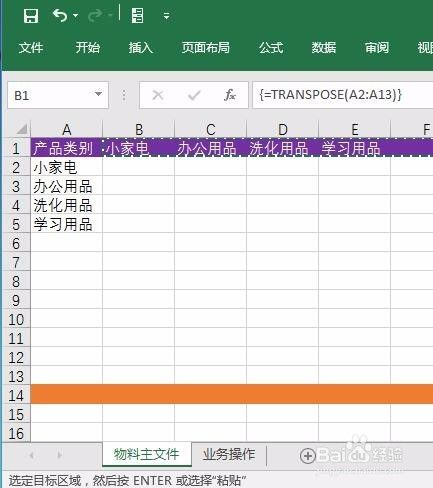Select the 物料主文件 sheet tab
This screenshot has width=433, height=488.
tap(147, 454)
